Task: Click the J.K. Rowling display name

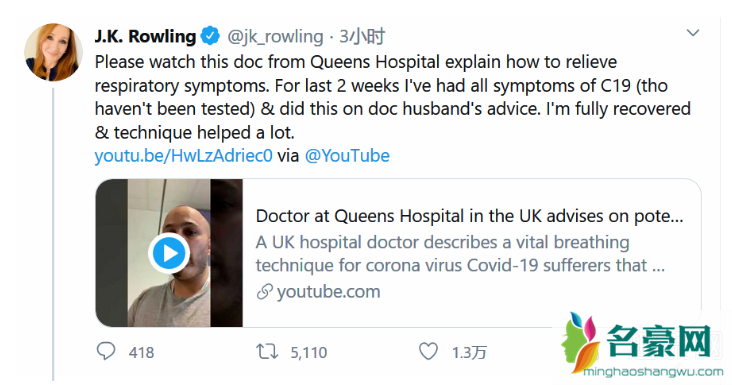Action: [x=145, y=36]
